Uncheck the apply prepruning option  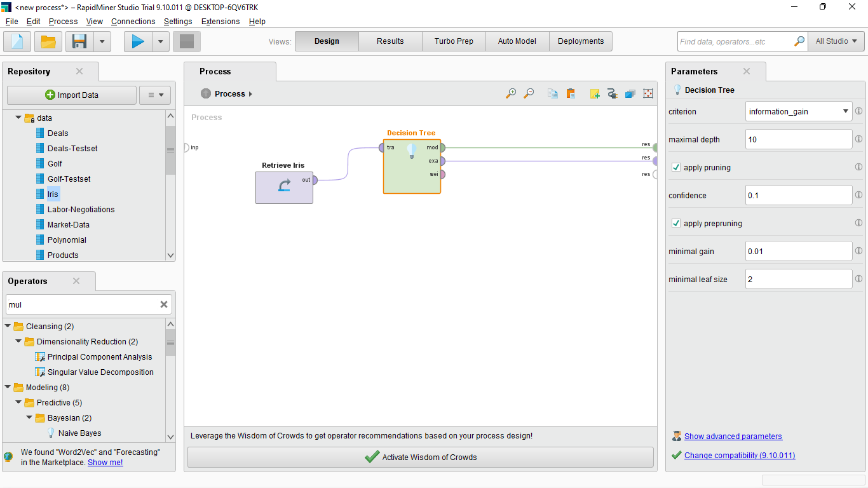click(675, 223)
